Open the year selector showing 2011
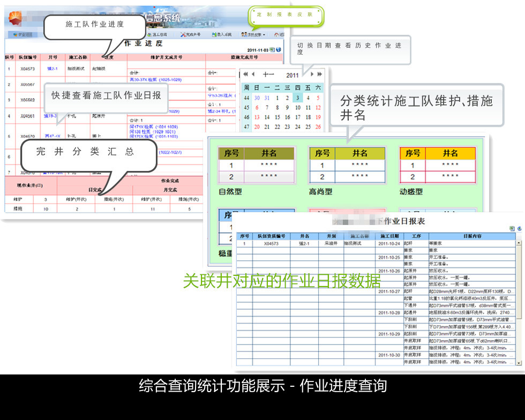 pos(292,75)
